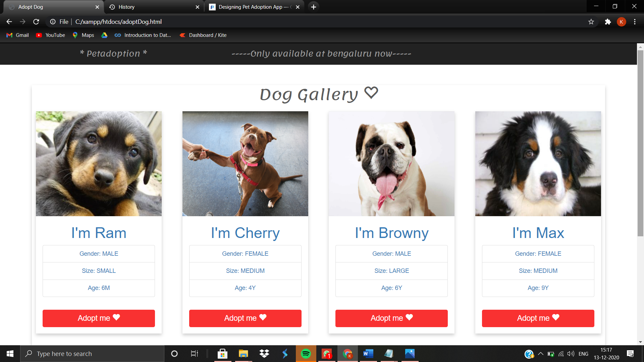Open Cortana circle icon
The height and width of the screenshot is (362, 644).
174,354
